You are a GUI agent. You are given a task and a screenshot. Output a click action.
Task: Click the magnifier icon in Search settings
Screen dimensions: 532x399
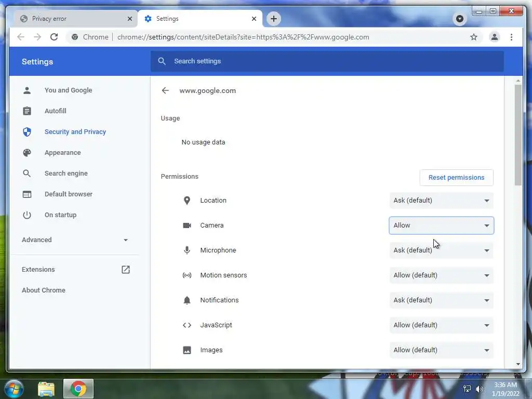pyautogui.click(x=162, y=61)
